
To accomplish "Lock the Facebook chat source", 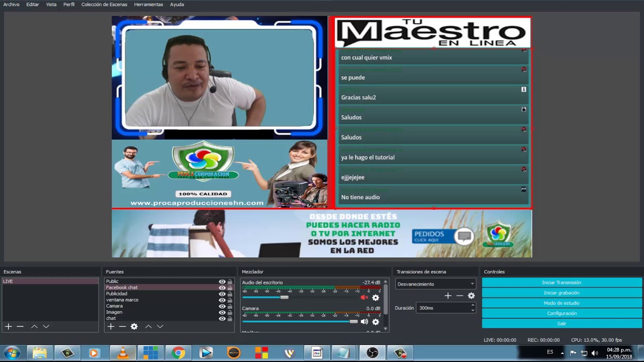I will pos(230,288).
